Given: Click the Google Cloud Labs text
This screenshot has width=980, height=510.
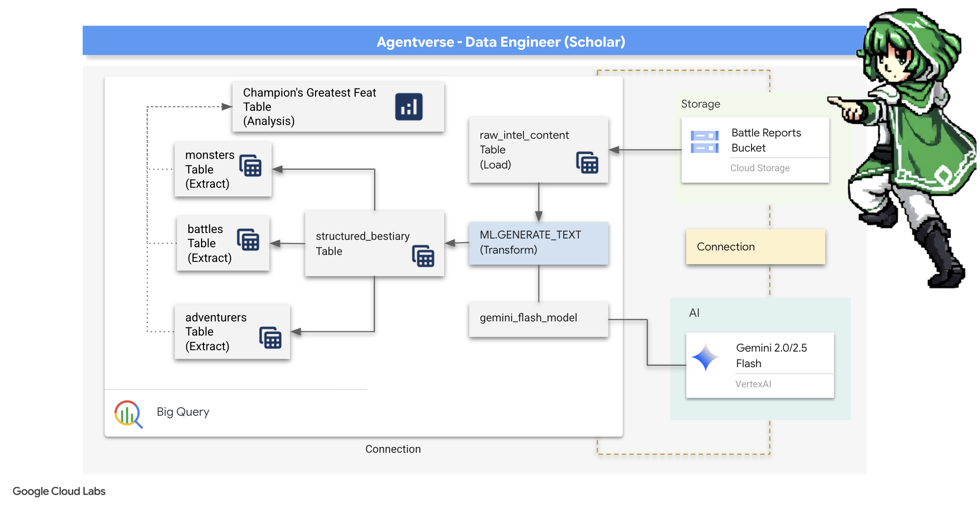Looking at the screenshot, I should pyautogui.click(x=59, y=491).
